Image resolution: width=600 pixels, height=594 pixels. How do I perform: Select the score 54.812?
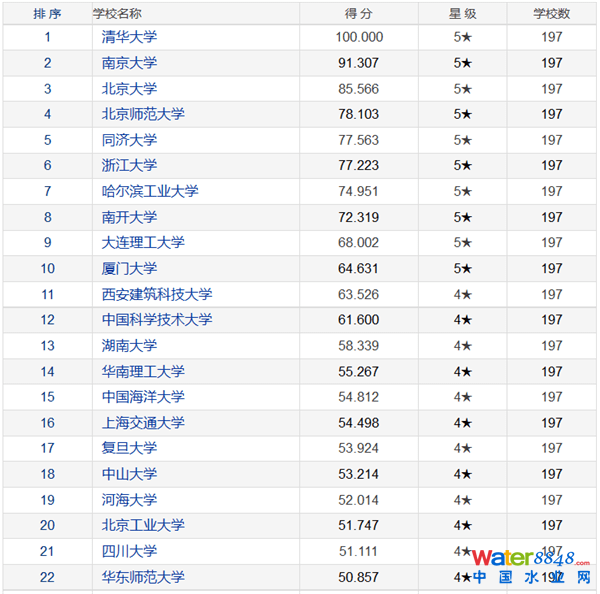coord(359,397)
